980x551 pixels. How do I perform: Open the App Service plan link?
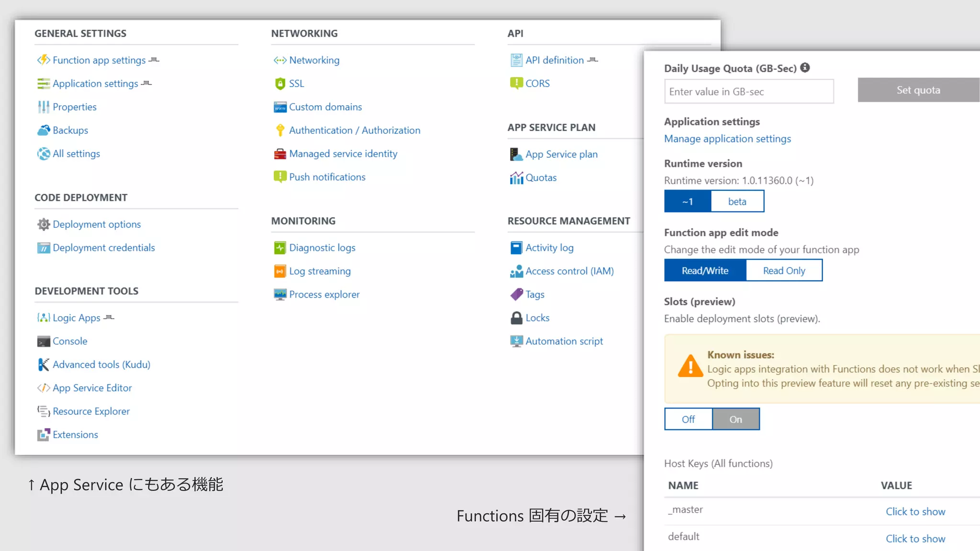click(x=561, y=154)
